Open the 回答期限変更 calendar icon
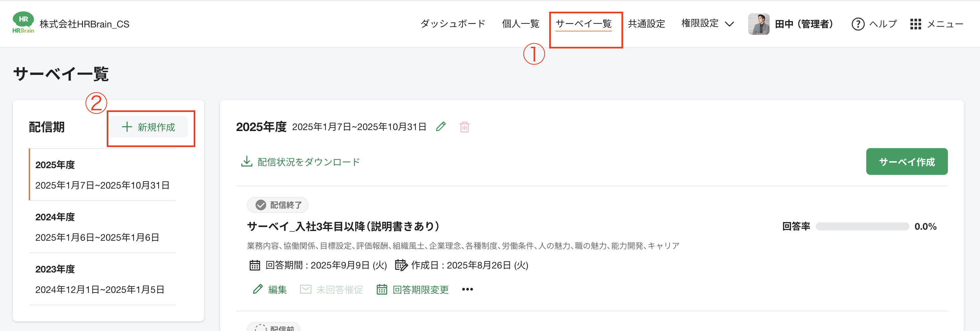The width and height of the screenshot is (980, 331). click(382, 289)
